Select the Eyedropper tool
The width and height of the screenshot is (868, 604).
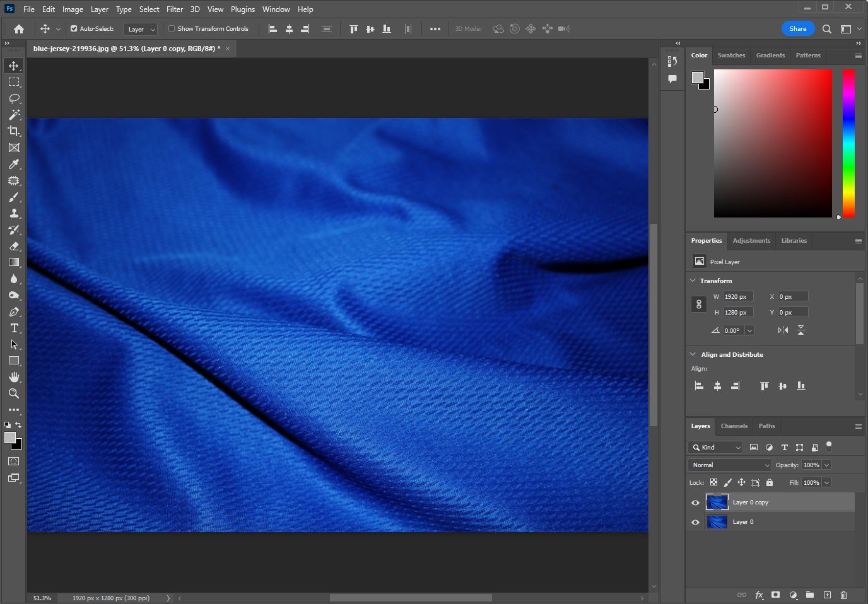[x=14, y=164]
